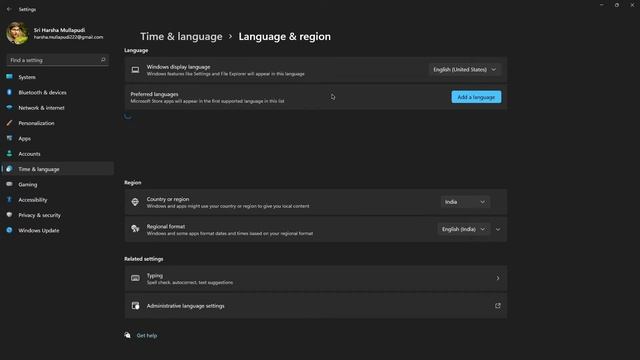Click the back arrow in Settings title bar
Viewport: 640px width, 360px height.
[9, 9]
